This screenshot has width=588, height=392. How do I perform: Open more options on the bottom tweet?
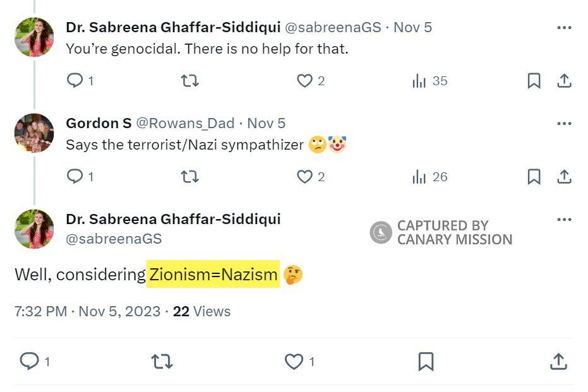[563, 219]
